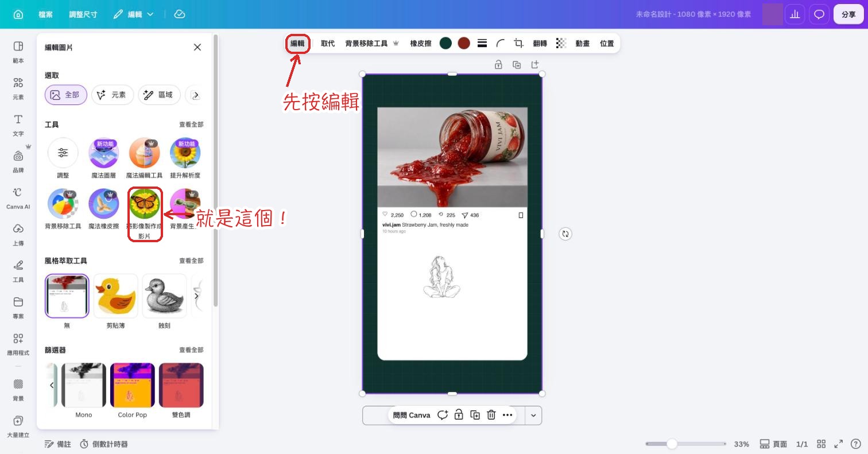The image size is (868, 454).
Task: Select the 無 style thumbnail
Action: point(67,296)
